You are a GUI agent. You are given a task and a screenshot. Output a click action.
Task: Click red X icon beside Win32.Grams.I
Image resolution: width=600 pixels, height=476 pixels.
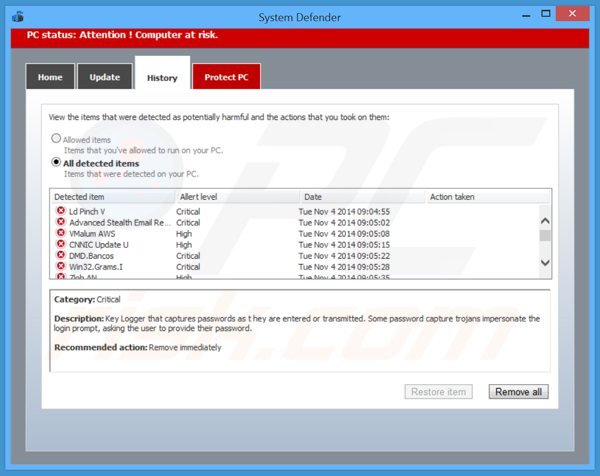pos(60,266)
